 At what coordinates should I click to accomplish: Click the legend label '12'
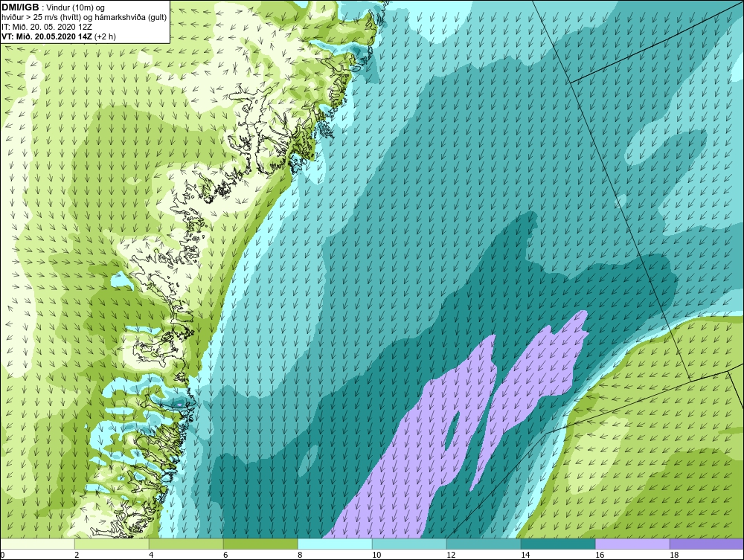coord(451,555)
